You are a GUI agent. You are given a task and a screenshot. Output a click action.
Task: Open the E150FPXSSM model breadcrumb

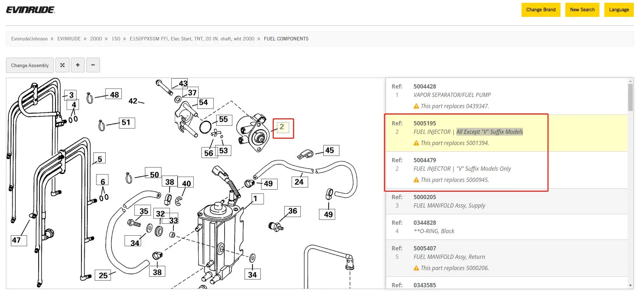[x=192, y=39]
